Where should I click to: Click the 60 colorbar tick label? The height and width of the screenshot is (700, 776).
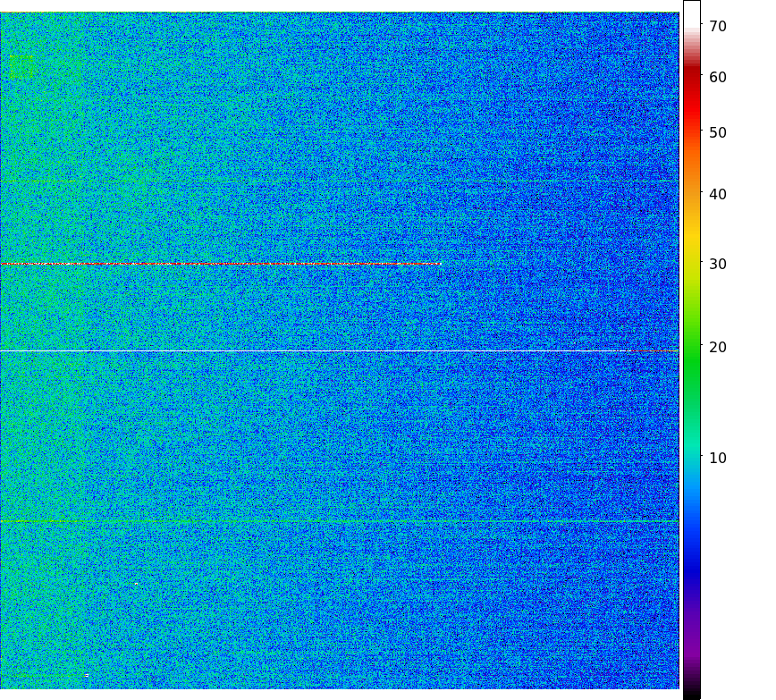click(x=717, y=78)
